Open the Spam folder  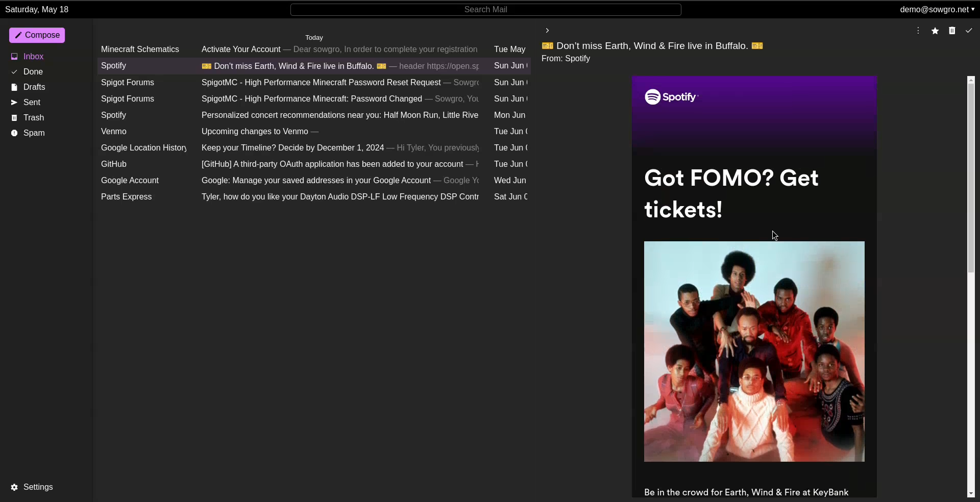click(x=35, y=133)
